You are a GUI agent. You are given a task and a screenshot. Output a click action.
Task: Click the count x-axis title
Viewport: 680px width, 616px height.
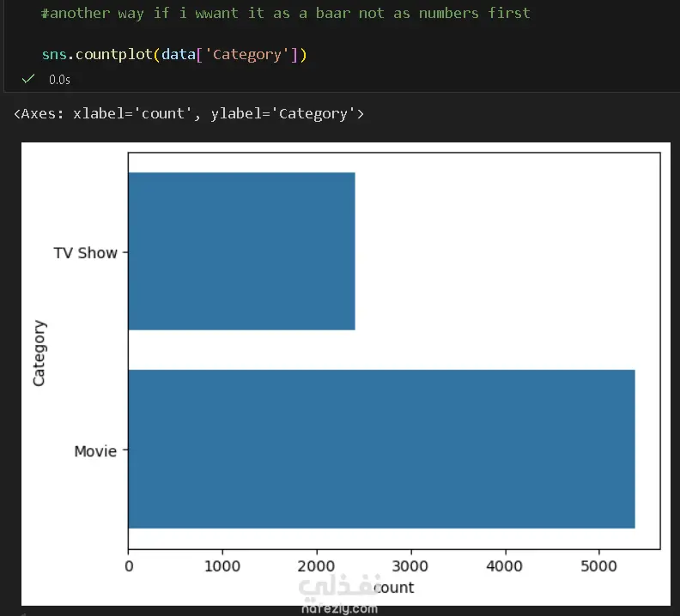(x=394, y=588)
